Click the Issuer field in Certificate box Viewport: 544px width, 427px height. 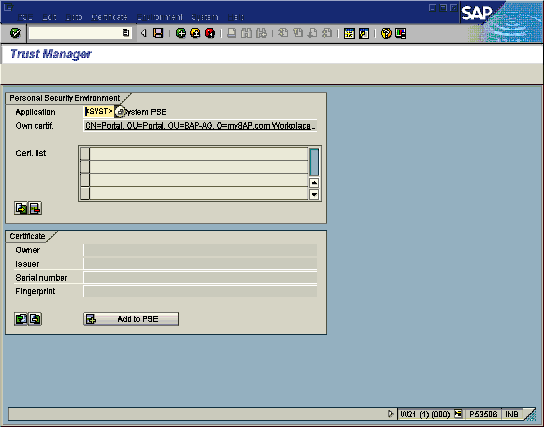click(x=200, y=264)
